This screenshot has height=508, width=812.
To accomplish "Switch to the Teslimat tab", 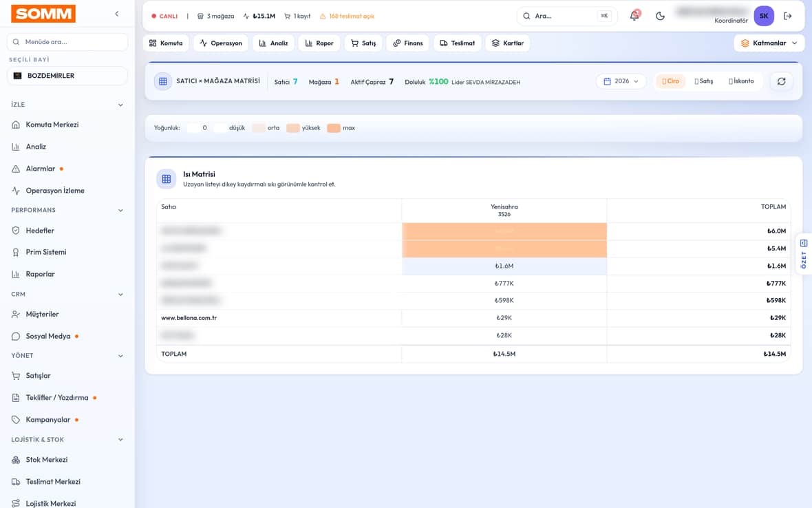I will click(x=458, y=43).
